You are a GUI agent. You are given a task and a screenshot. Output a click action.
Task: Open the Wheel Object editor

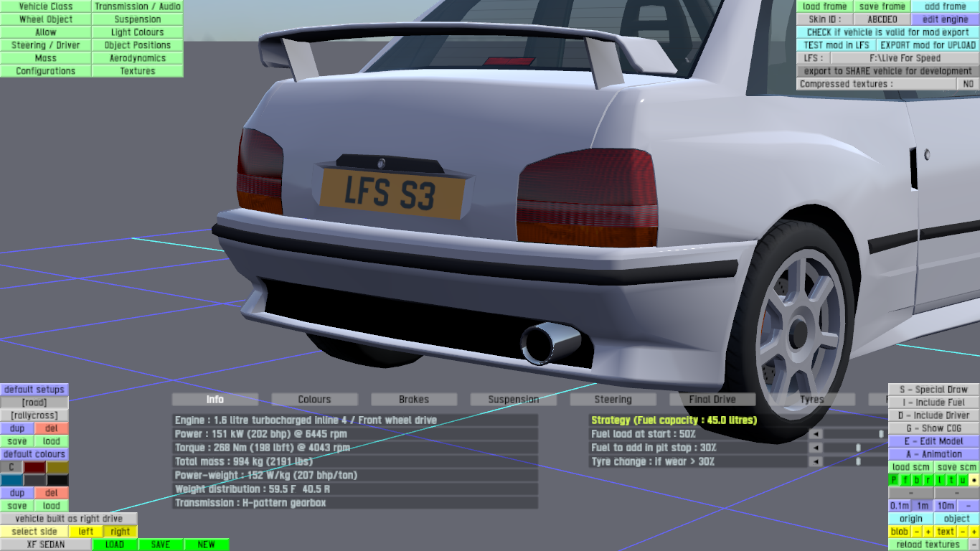point(46,19)
